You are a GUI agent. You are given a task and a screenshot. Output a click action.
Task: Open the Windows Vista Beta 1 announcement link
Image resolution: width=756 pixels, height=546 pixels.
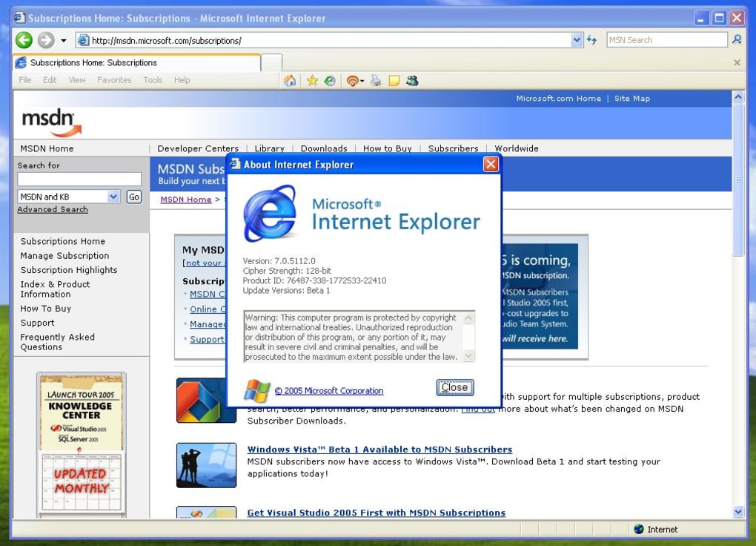379,449
